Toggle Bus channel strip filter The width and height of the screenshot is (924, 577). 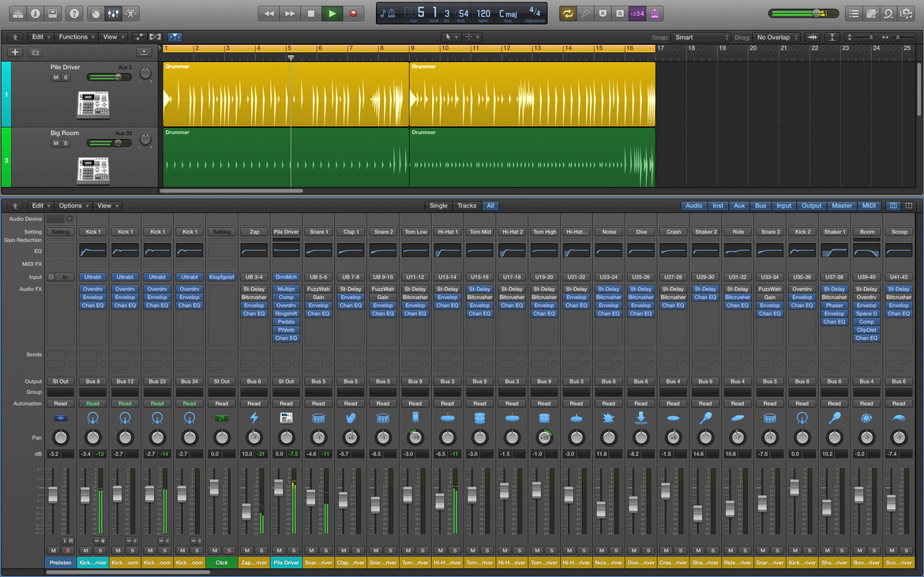coord(761,205)
